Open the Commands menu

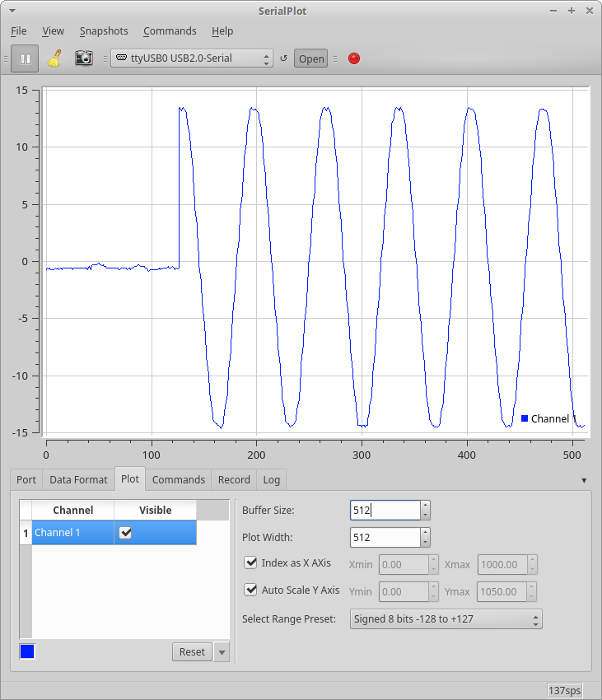click(170, 31)
